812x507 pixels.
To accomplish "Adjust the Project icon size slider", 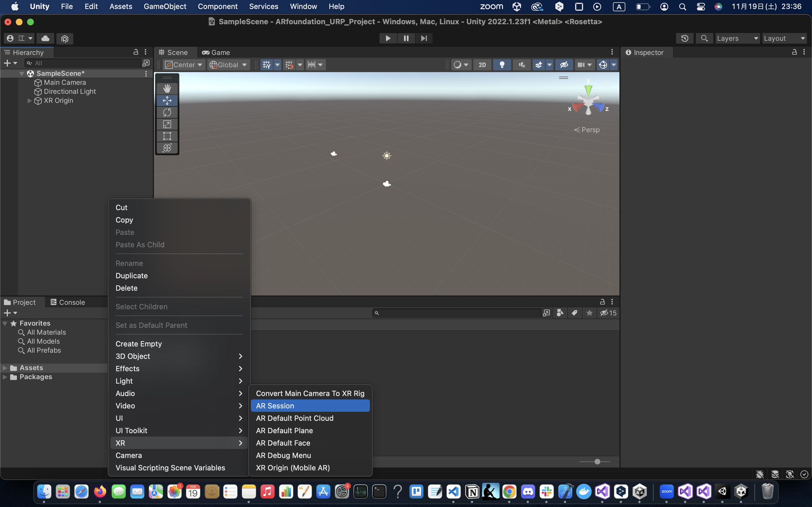I will tap(597, 462).
